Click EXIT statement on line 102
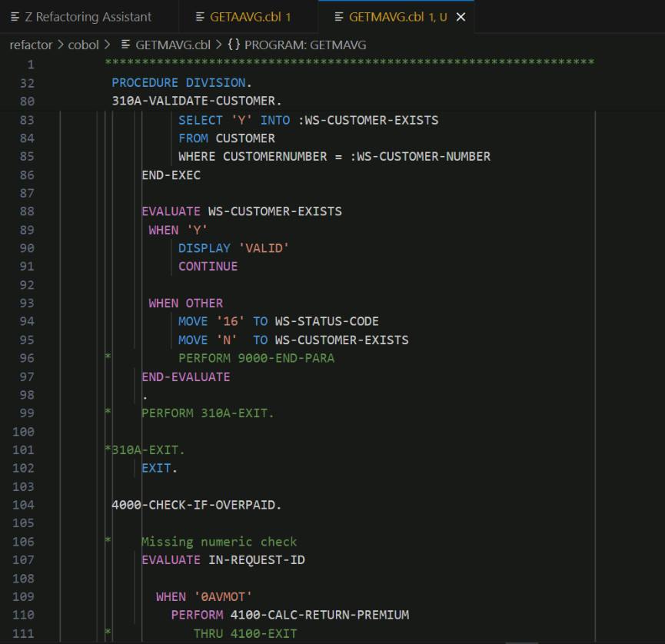This screenshot has width=665, height=644. pos(159,469)
